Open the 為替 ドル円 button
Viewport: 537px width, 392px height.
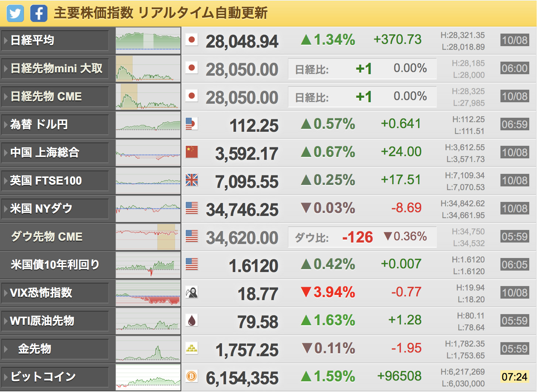[x=55, y=124]
